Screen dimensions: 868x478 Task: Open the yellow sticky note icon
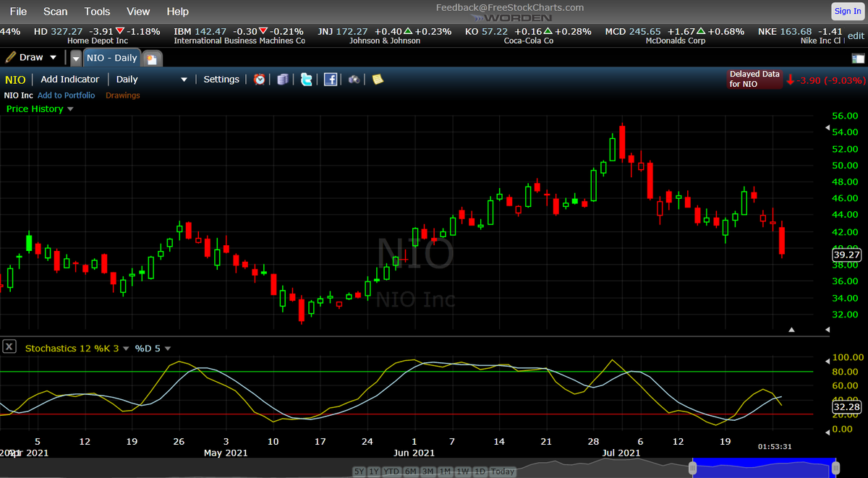coord(378,80)
